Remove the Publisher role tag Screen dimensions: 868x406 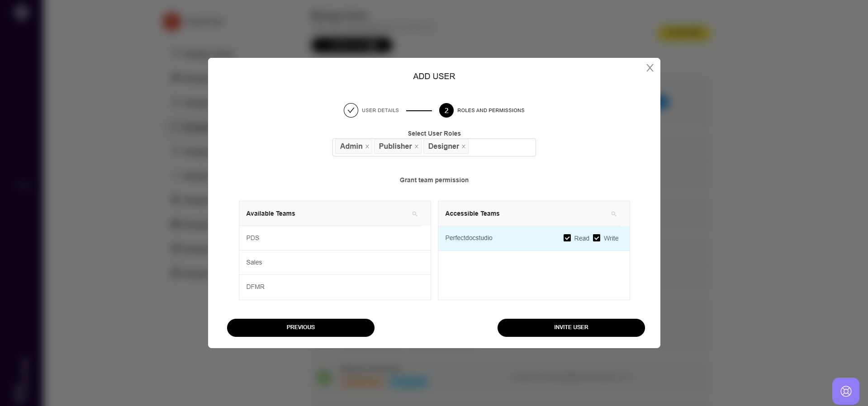(x=417, y=146)
